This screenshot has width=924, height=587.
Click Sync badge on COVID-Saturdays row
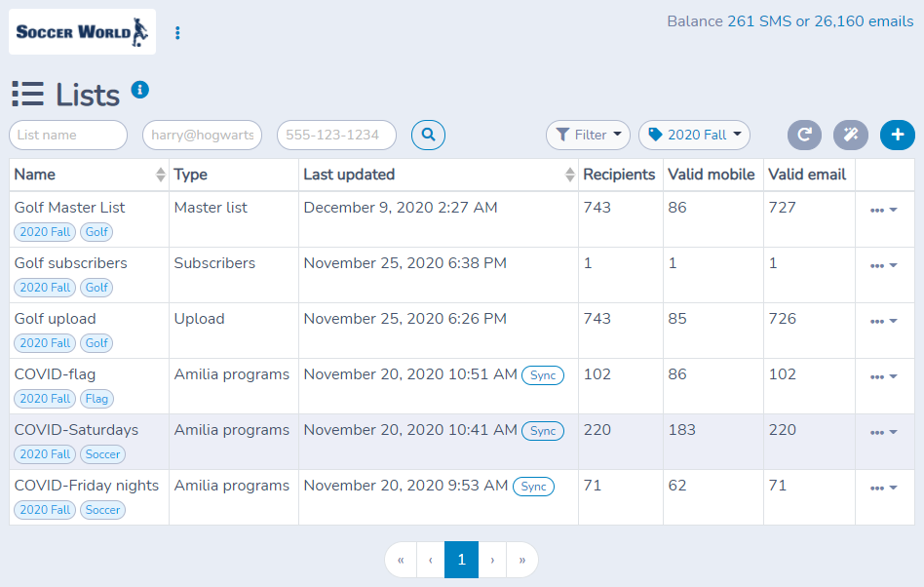click(543, 431)
